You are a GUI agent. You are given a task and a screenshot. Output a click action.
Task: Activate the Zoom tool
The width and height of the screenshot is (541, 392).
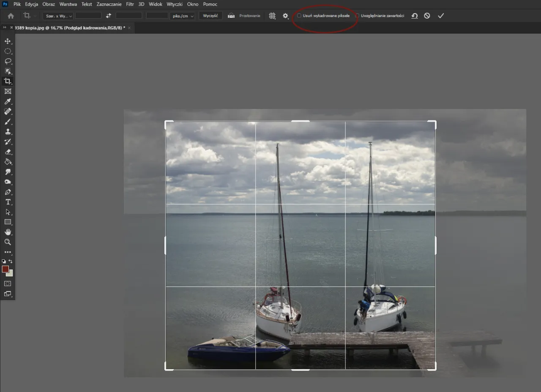[8, 242]
